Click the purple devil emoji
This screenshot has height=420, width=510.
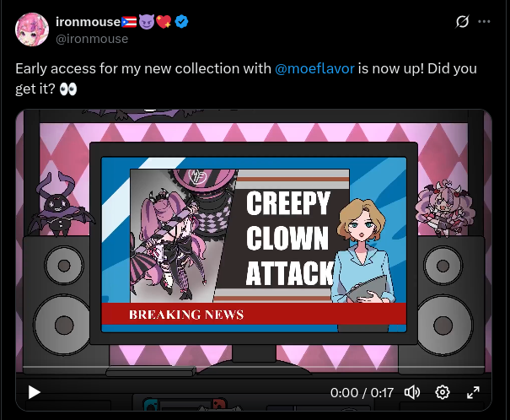point(147,22)
